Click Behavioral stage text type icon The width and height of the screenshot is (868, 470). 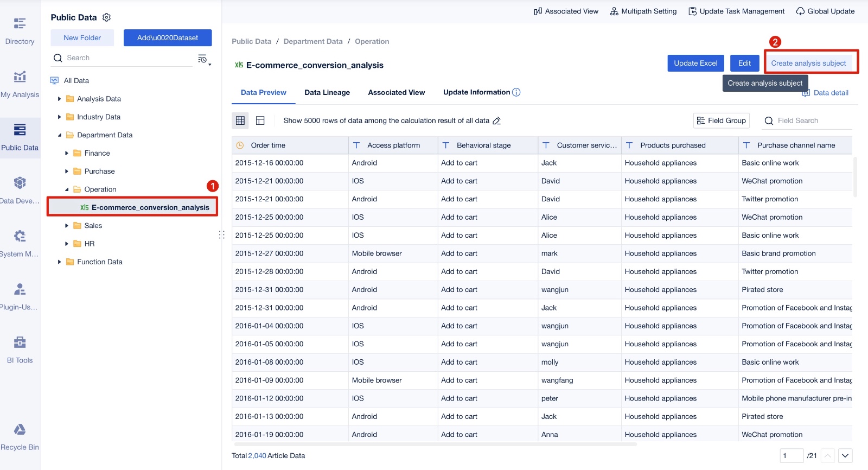446,145
